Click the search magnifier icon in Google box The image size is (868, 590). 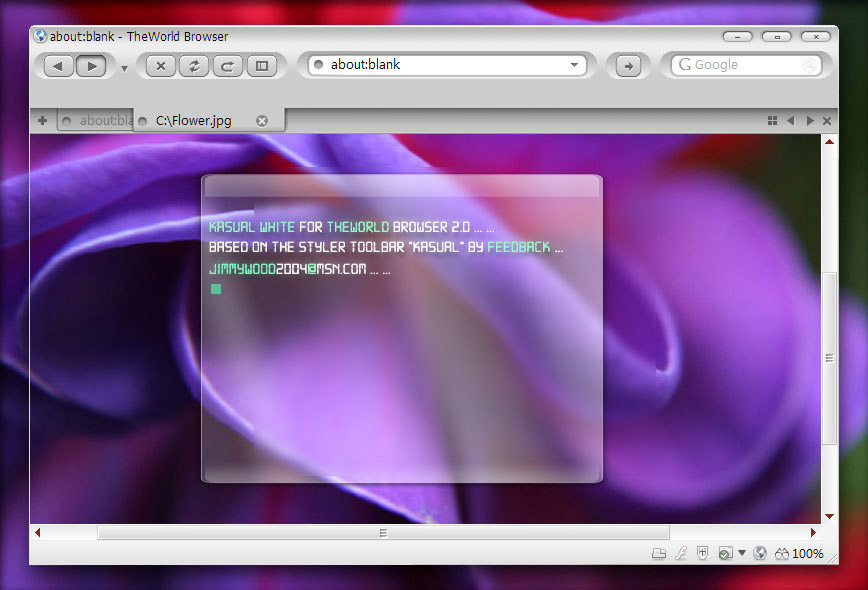pyautogui.click(x=809, y=65)
